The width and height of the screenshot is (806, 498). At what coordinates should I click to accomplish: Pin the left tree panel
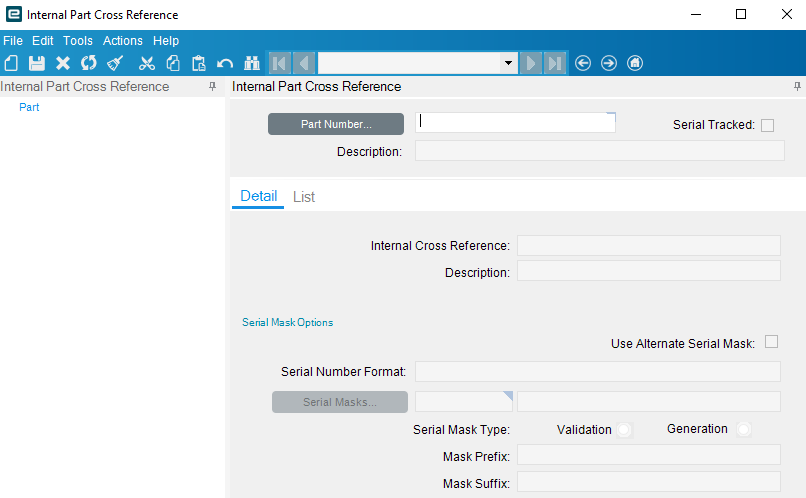coord(212,86)
